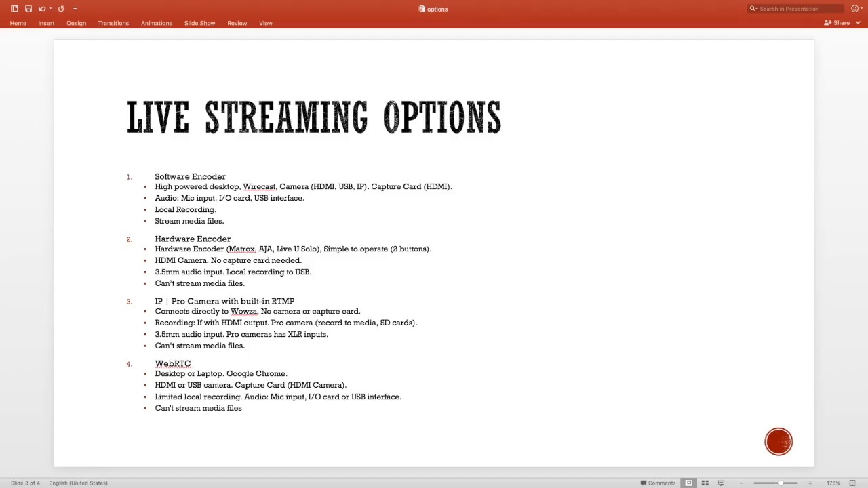Click HDMI Camera. No capture card needed.
This screenshot has height=488, width=868.
[x=228, y=260]
